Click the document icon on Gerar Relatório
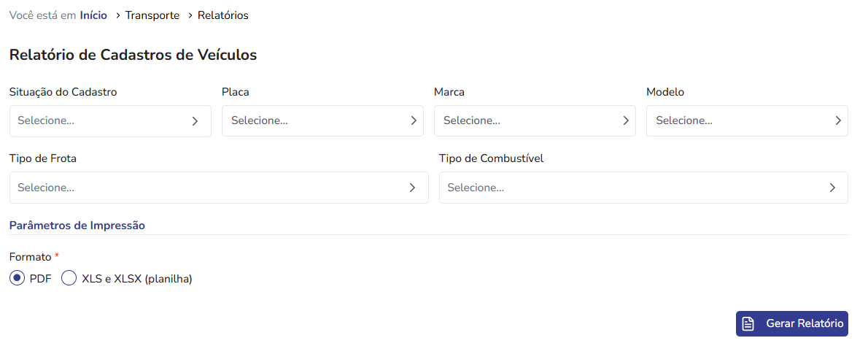This screenshot has width=868, height=346. [x=748, y=324]
